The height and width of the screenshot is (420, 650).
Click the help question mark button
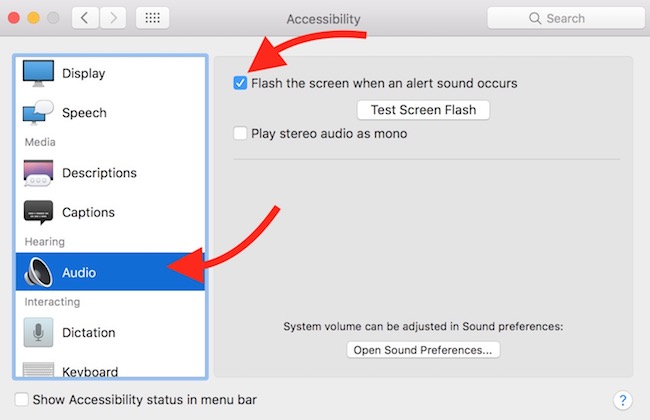[x=622, y=400]
